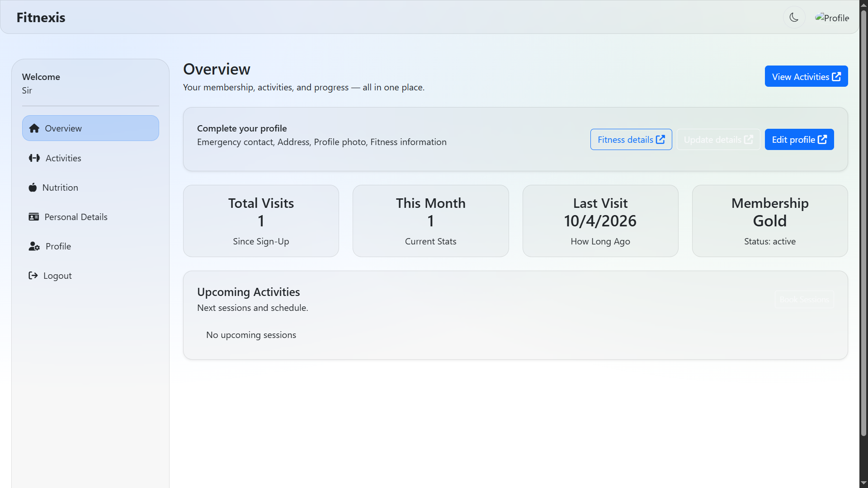
Task: Click the Current Stats label
Action: (x=430, y=241)
